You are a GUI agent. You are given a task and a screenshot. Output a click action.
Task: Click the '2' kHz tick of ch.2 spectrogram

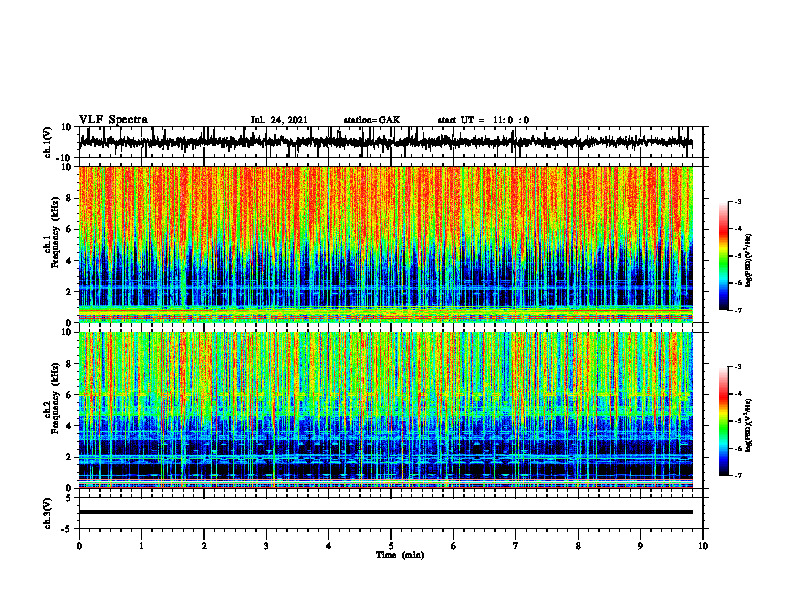pyautogui.click(x=69, y=457)
